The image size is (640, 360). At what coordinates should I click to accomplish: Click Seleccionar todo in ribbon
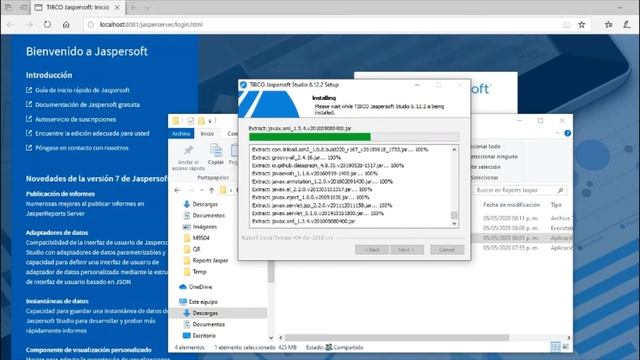485,147
